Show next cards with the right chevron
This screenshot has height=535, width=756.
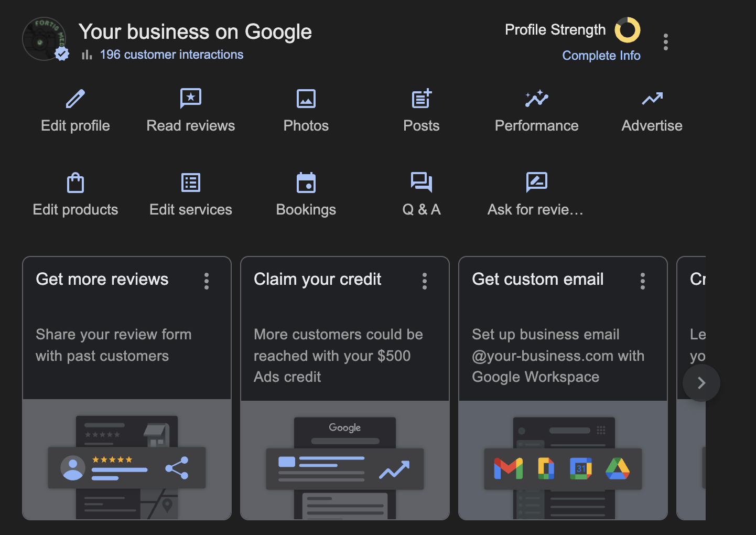(701, 383)
